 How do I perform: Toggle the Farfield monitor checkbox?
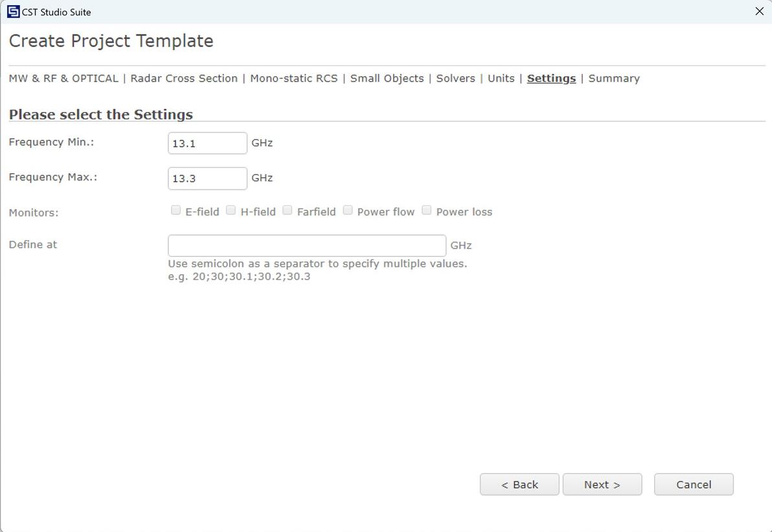tap(288, 210)
